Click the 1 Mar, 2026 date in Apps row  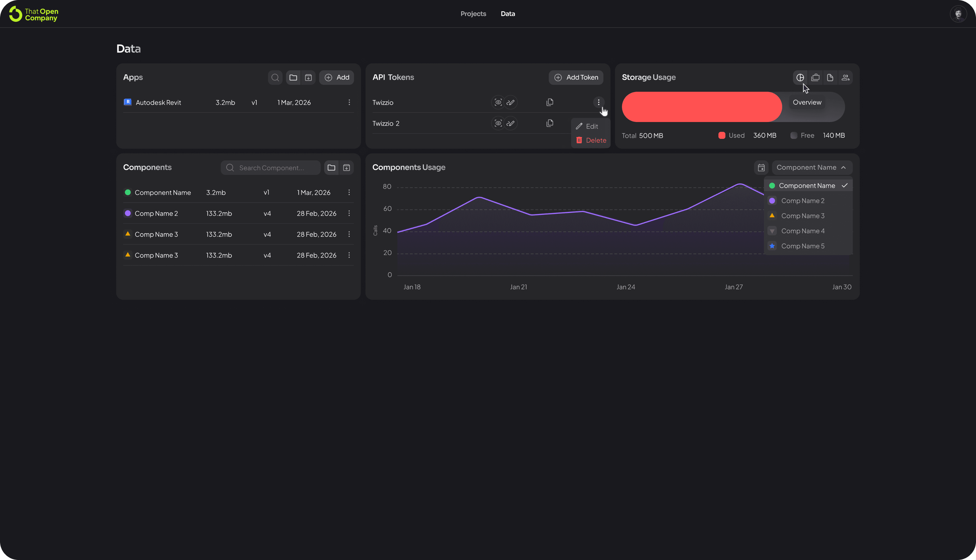tap(294, 103)
